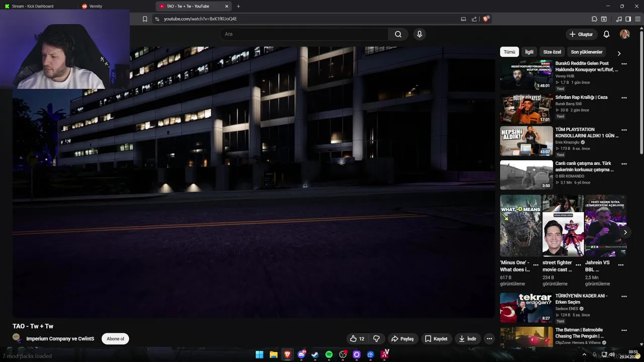Click the YouTube search input field

pos(304,34)
